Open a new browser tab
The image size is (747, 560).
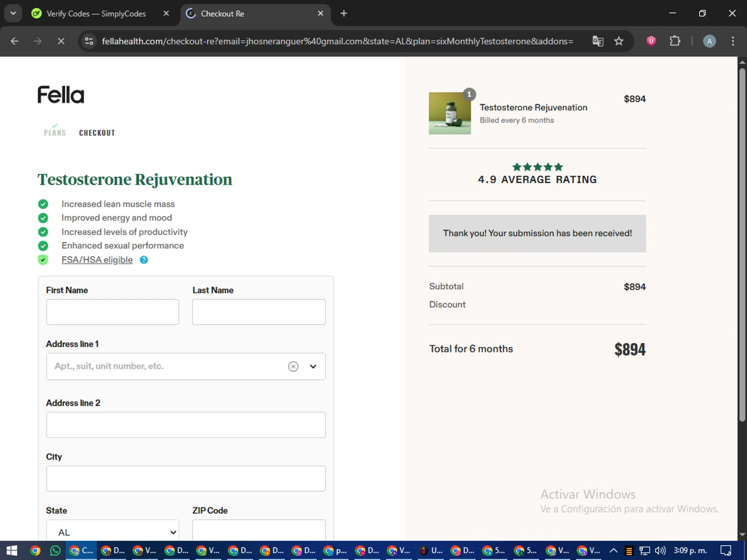point(344,13)
